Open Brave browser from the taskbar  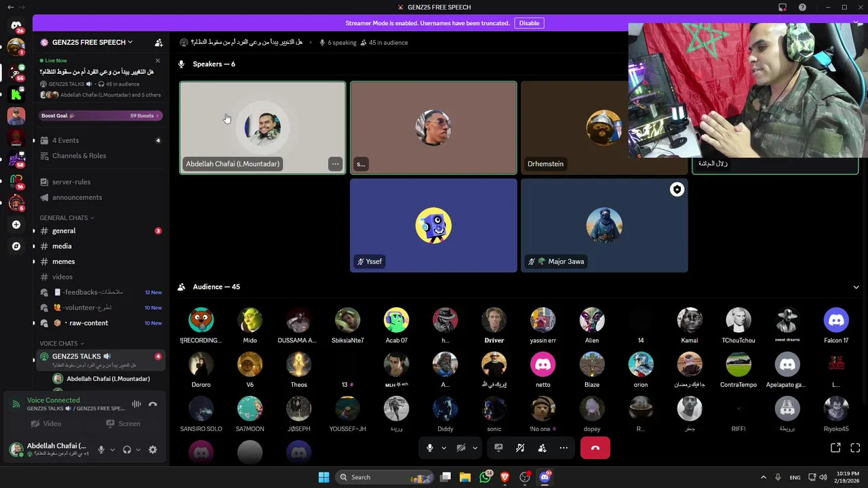pos(505,477)
